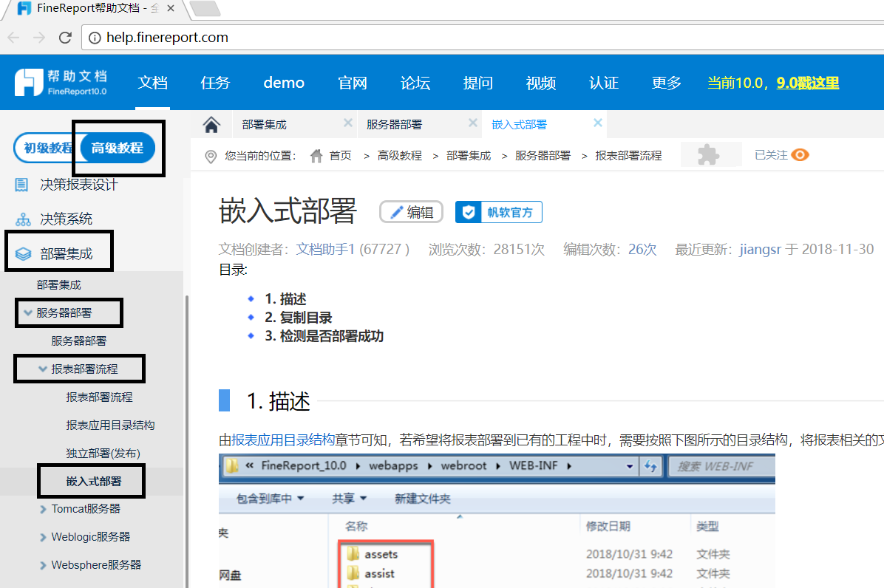The width and height of the screenshot is (884, 588).
Task: Close the 部署集成 tab
Action: point(348,123)
